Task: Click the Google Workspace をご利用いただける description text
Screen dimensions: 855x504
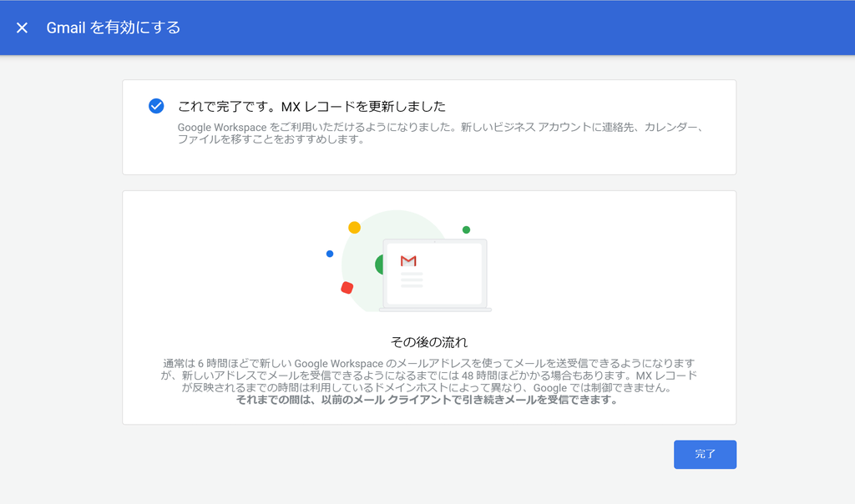Action: 441,133
